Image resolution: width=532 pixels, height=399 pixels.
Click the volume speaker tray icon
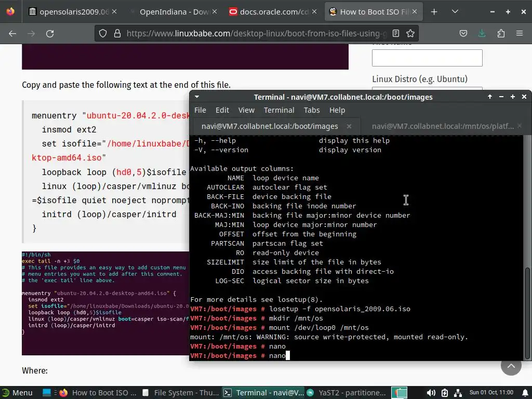431,393
